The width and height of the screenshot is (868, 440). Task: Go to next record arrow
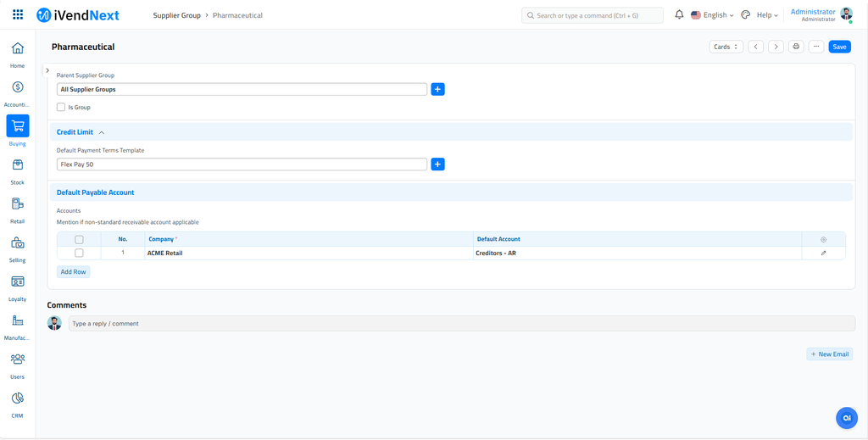[x=776, y=47]
